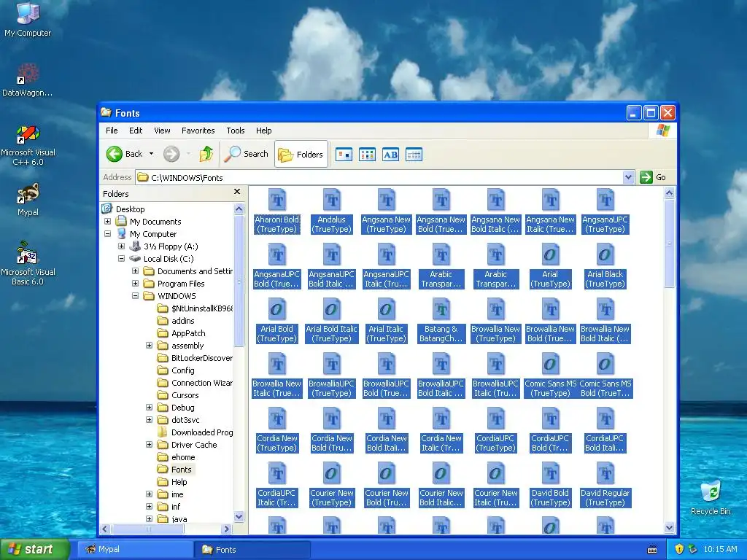Expand the Program Files folder node
The image size is (747, 560).
135,284
